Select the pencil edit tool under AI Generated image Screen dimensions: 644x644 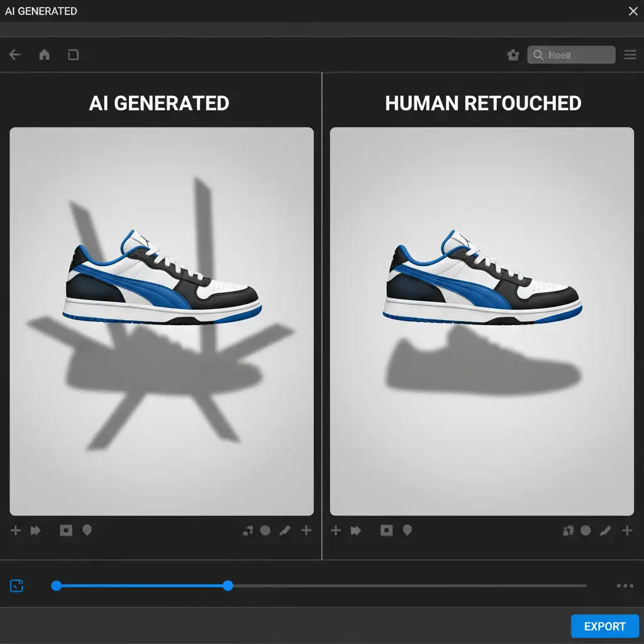pos(285,531)
